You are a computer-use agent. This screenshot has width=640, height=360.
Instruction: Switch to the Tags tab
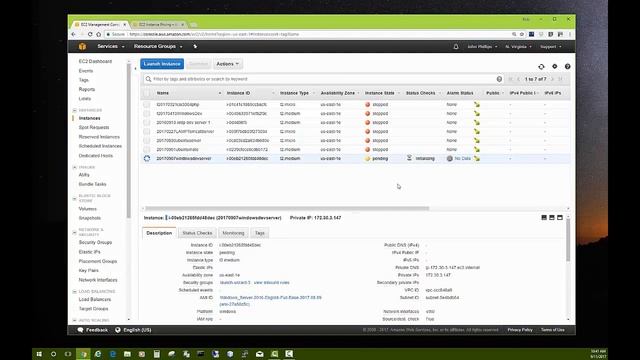(x=260, y=233)
